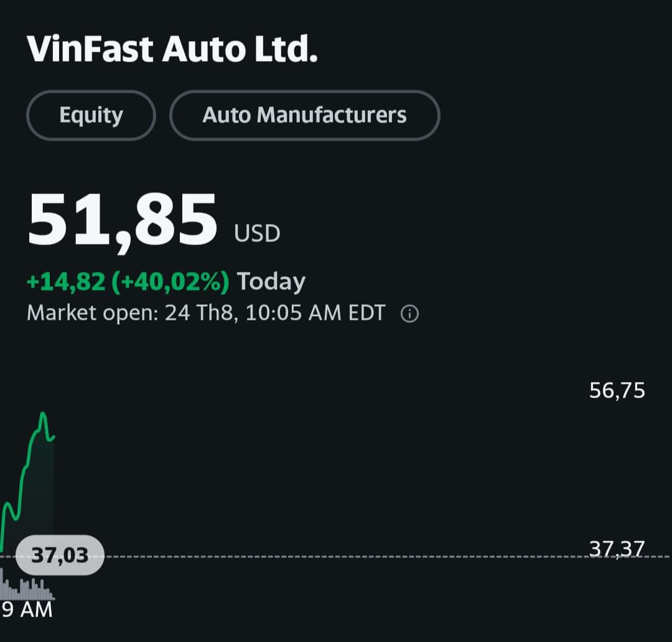This screenshot has height=642, width=672.
Task: Tap the USD currency label
Action: (257, 234)
